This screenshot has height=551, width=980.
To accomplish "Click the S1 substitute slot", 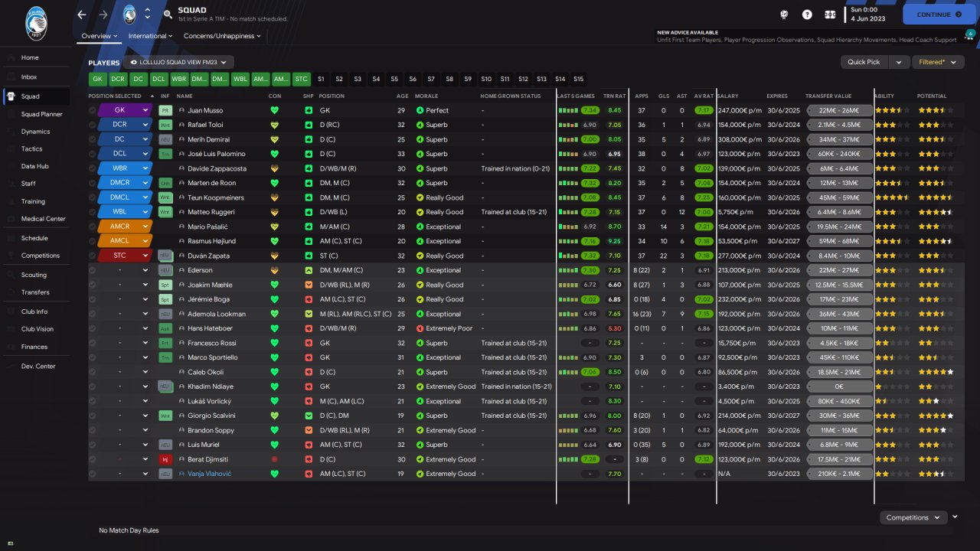I will [321, 79].
